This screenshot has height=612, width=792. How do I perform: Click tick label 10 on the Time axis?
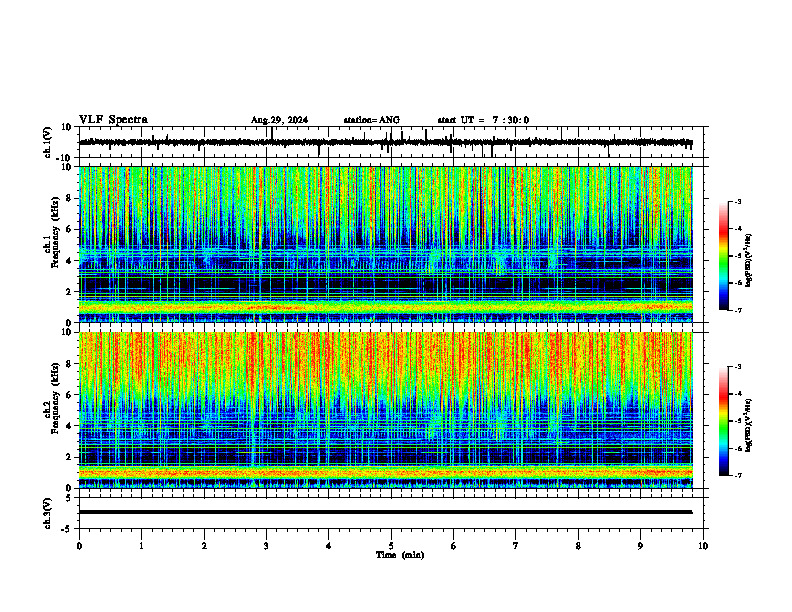(703, 546)
